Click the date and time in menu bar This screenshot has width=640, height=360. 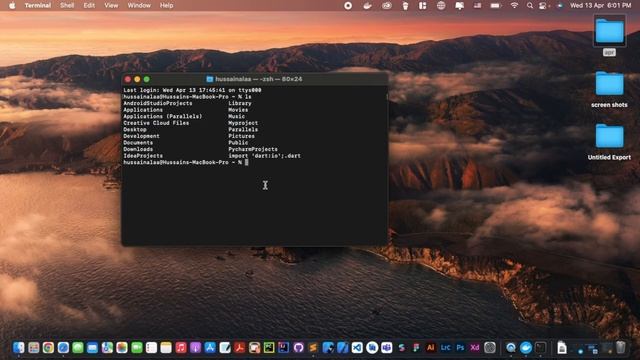pos(600,5)
